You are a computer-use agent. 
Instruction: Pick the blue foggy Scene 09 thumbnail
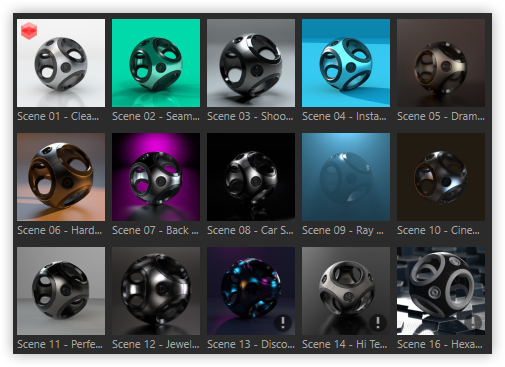[x=346, y=177]
